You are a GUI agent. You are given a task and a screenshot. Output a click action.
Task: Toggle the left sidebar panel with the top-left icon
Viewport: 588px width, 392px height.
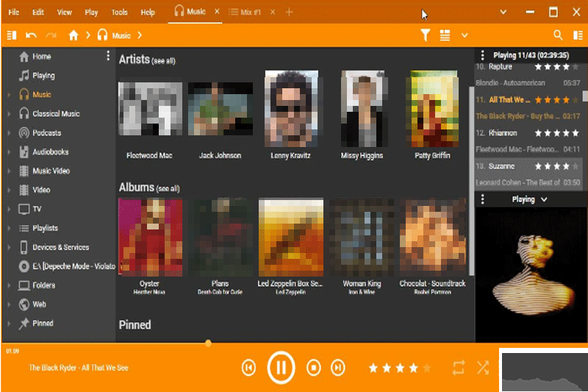coord(11,35)
